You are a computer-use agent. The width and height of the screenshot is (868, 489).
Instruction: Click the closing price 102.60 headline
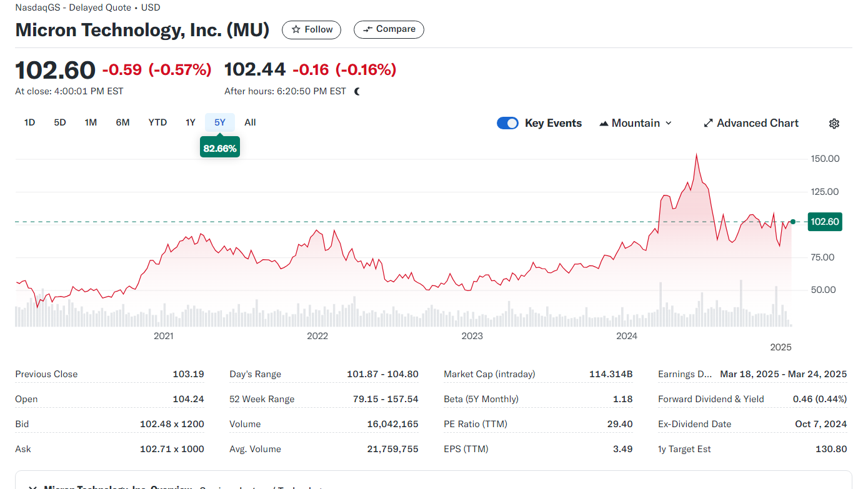click(55, 70)
